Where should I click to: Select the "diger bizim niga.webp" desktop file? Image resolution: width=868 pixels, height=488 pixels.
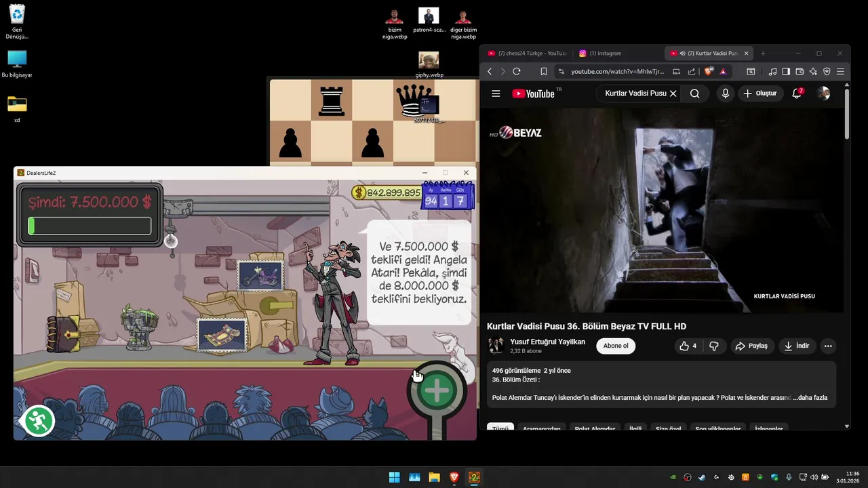(x=463, y=24)
